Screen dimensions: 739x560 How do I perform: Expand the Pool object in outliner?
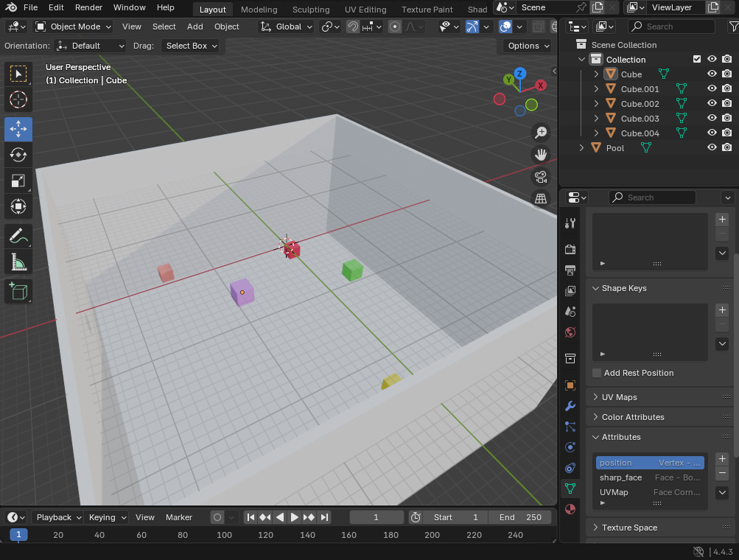[x=581, y=148]
